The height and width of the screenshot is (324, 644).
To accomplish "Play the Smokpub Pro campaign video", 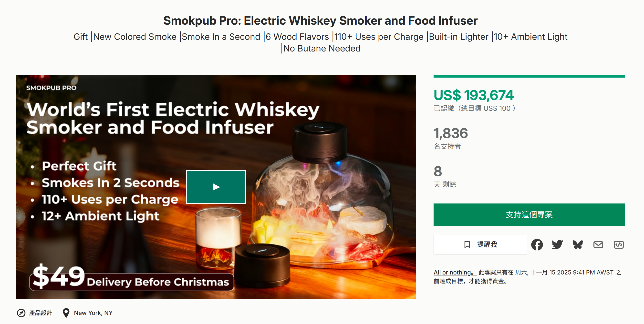I will [216, 187].
